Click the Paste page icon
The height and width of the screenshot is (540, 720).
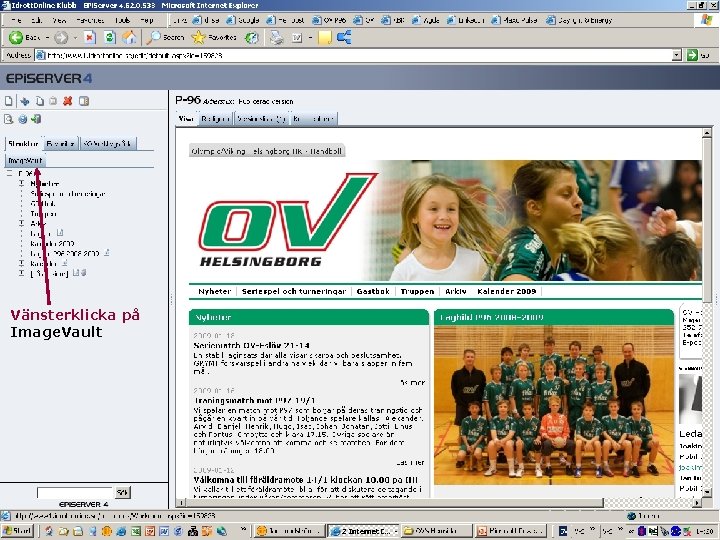pos(53,101)
